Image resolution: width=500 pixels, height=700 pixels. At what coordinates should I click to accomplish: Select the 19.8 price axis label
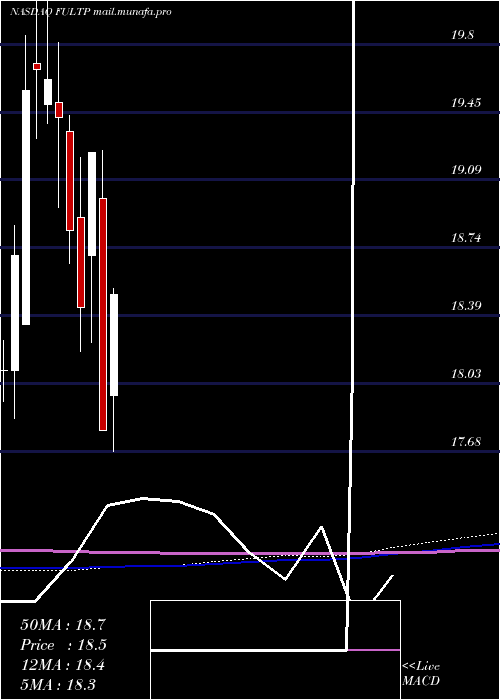click(x=462, y=35)
